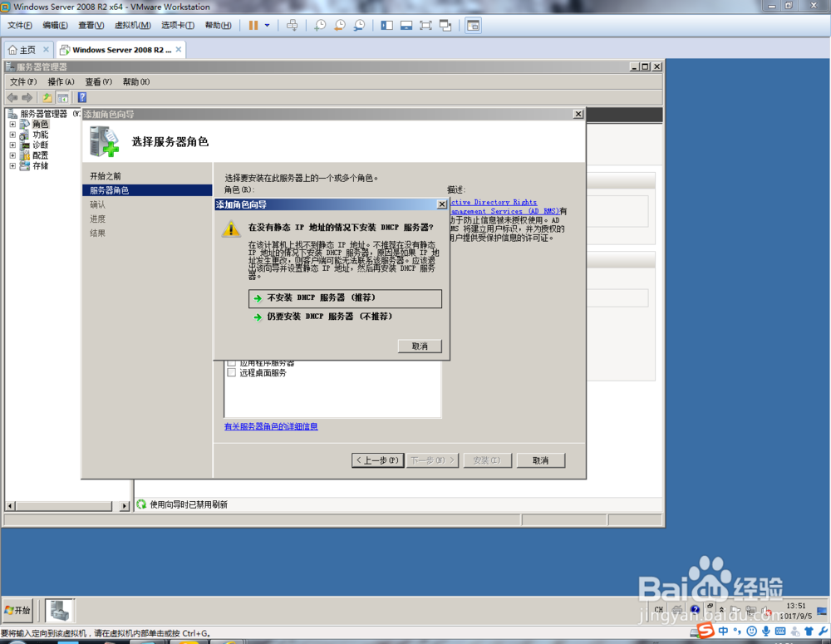Expand the 配置 tree node
This screenshot has width=831, height=644.
tap(12, 155)
